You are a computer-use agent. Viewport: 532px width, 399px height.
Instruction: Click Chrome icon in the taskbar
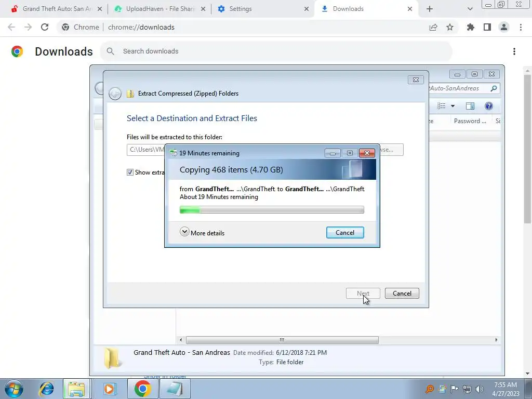pyautogui.click(x=142, y=389)
